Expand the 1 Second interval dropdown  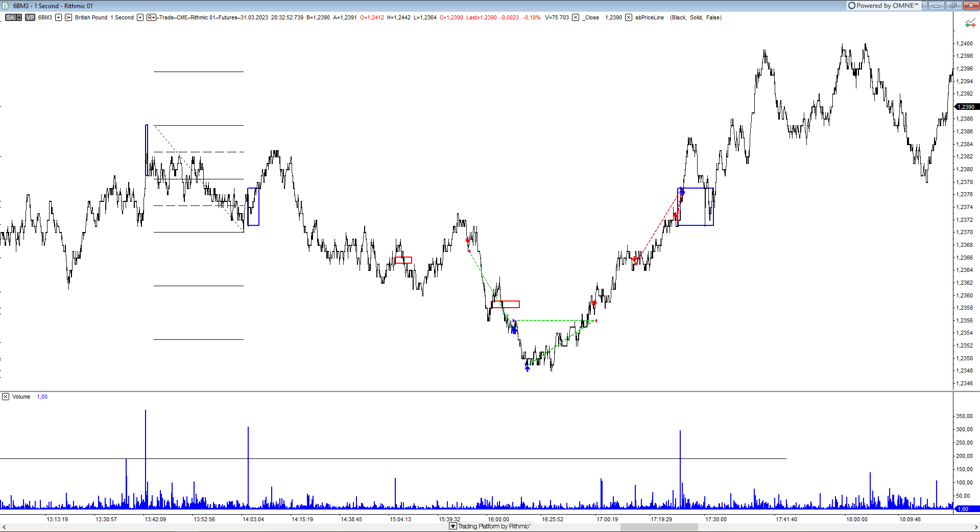click(140, 17)
